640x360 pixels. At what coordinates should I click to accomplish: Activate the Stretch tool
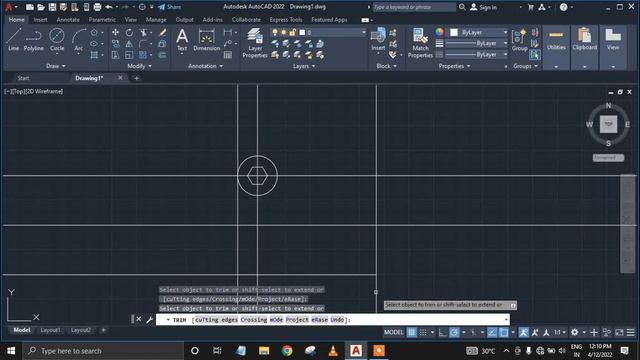(x=116, y=55)
